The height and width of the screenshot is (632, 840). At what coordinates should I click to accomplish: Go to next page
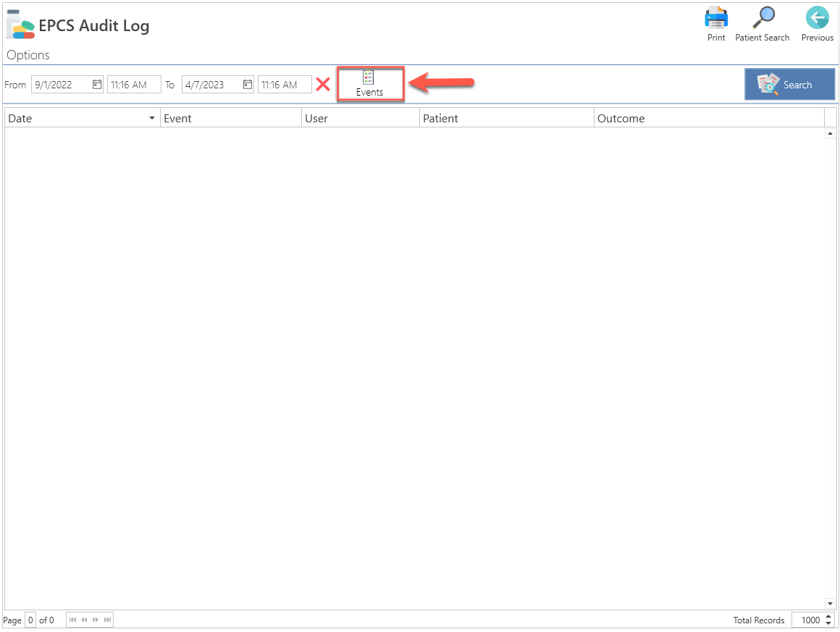click(x=96, y=620)
